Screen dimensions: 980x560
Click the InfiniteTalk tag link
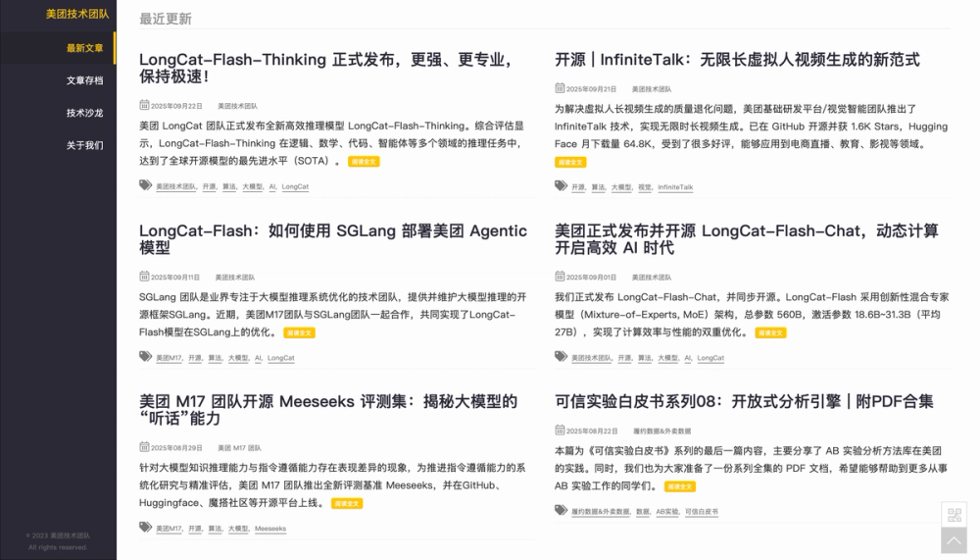pyautogui.click(x=675, y=187)
